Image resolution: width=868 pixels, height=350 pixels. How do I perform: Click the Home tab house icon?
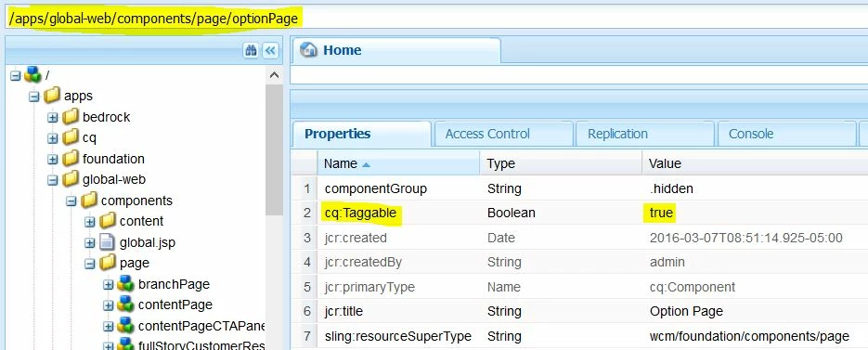pyautogui.click(x=308, y=50)
